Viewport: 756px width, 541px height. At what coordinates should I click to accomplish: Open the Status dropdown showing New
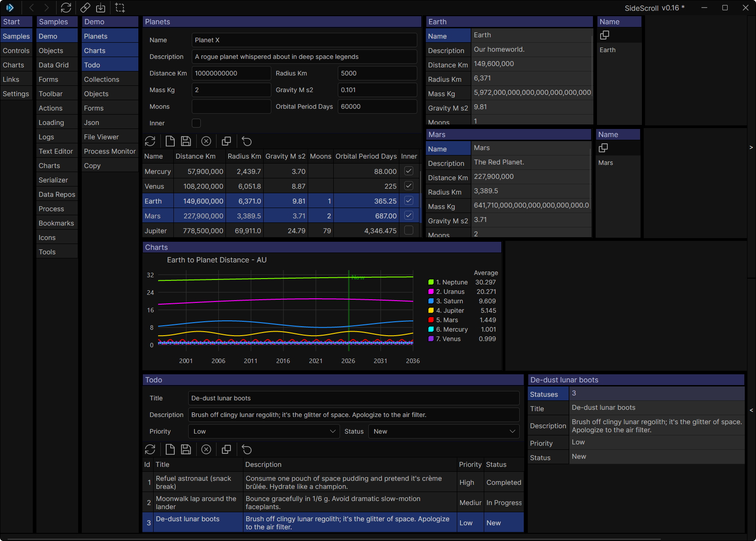(x=443, y=431)
